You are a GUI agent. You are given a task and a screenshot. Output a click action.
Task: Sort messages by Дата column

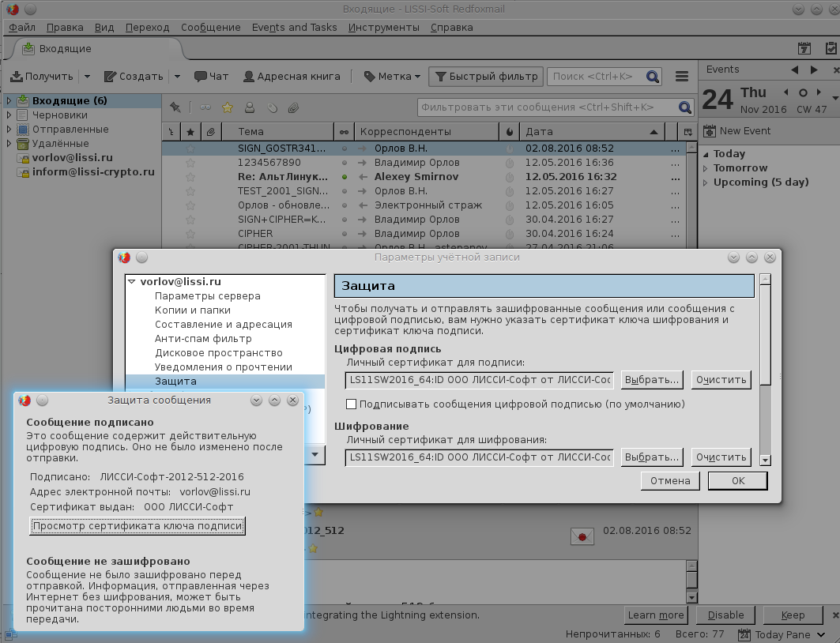(x=591, y=132)
